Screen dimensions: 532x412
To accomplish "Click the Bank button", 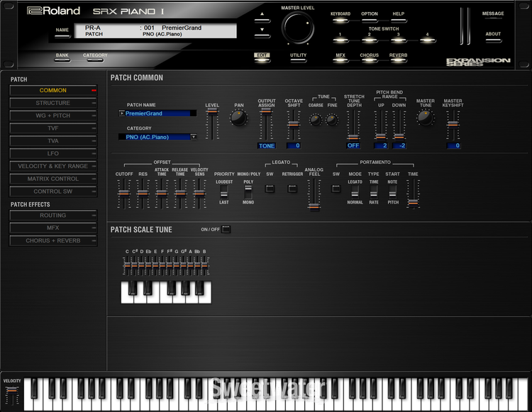I will [62, 60].
